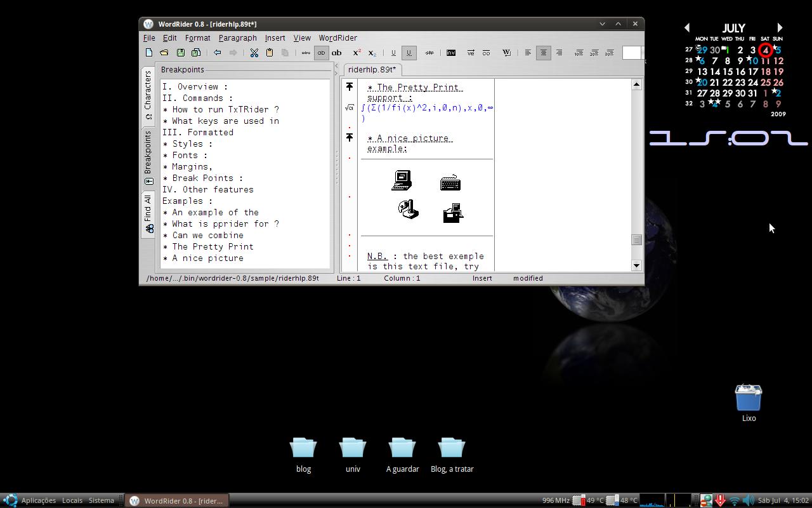The width and height of the screenshot is (812, 508).
Task: Select '* Margins,' breakpoint entry
Action: point(187,166)
